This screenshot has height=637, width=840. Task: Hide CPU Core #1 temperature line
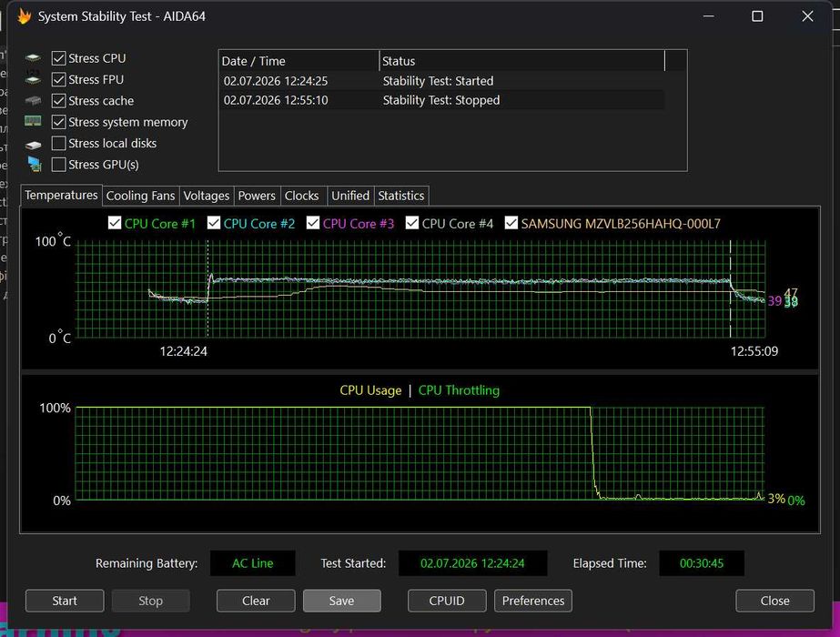pos(115,223)
